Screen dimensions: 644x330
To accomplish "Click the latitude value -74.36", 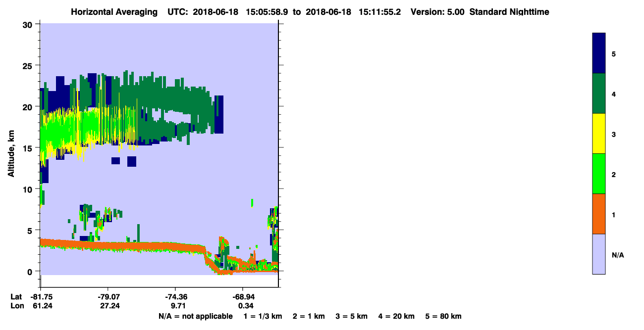I will point(175,297).
